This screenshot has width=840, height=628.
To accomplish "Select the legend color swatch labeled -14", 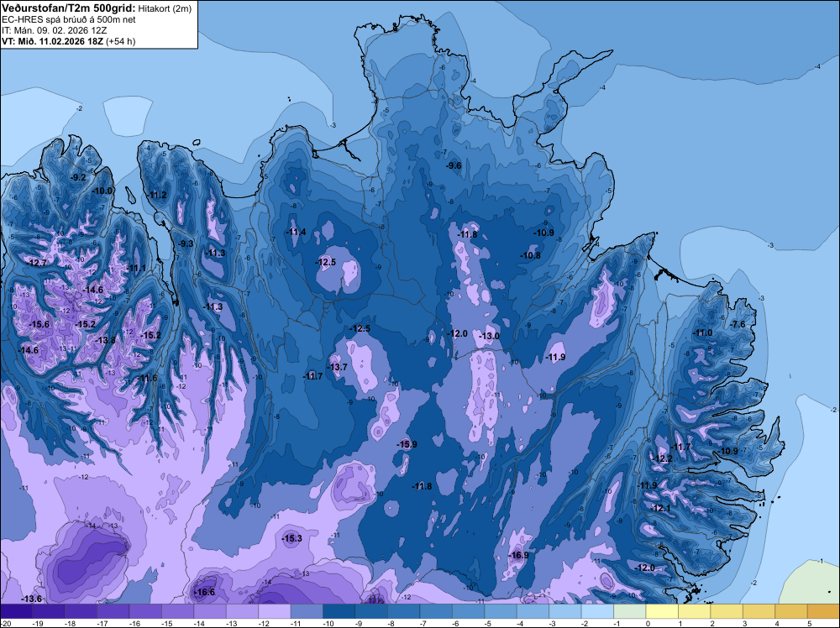I will click(x=210, y=611).
